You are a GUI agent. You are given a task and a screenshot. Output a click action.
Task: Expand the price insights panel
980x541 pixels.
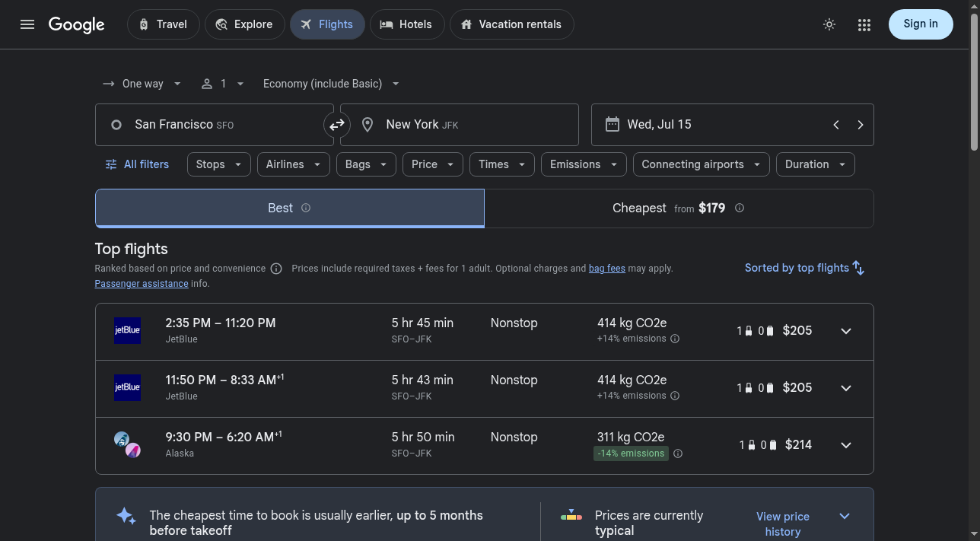(845, 516)
